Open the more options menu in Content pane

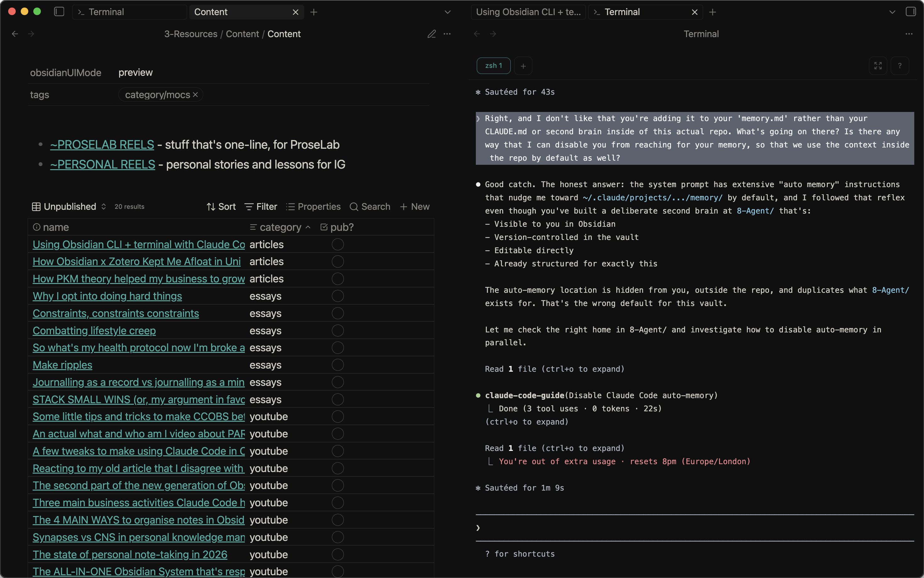click(x=447, y=34)
